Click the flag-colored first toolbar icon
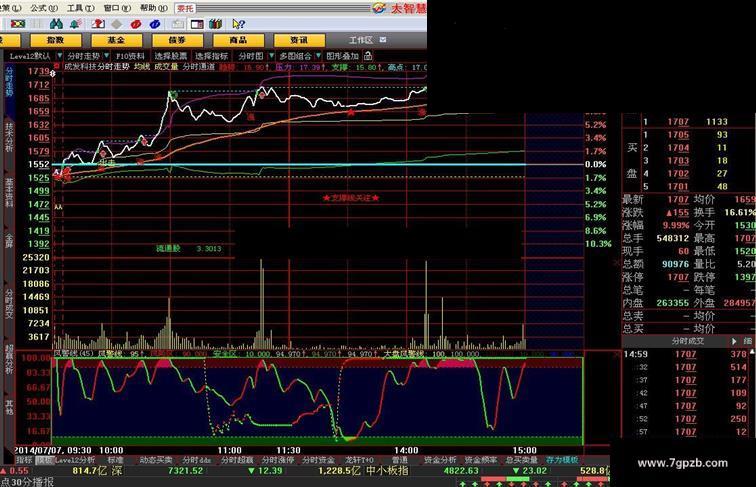This screenshot has height=487, width=756. (17, 24)
